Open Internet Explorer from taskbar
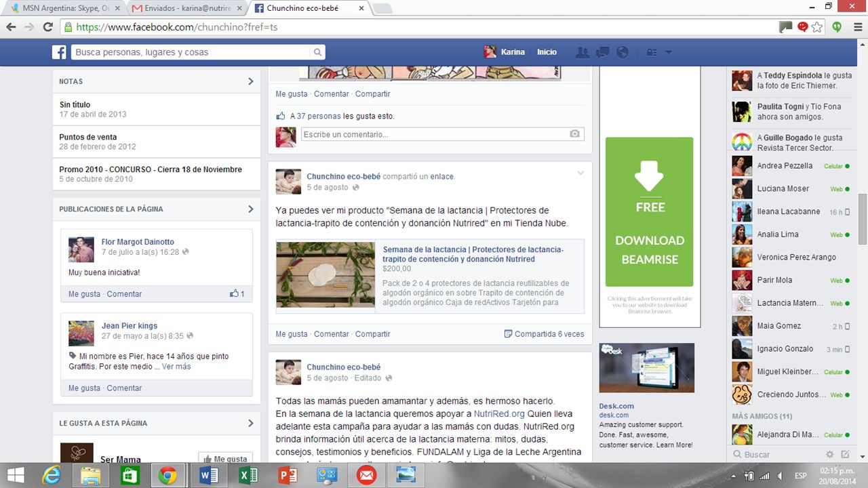The height and width of the screenshot is (488, 868). [52, 476]
